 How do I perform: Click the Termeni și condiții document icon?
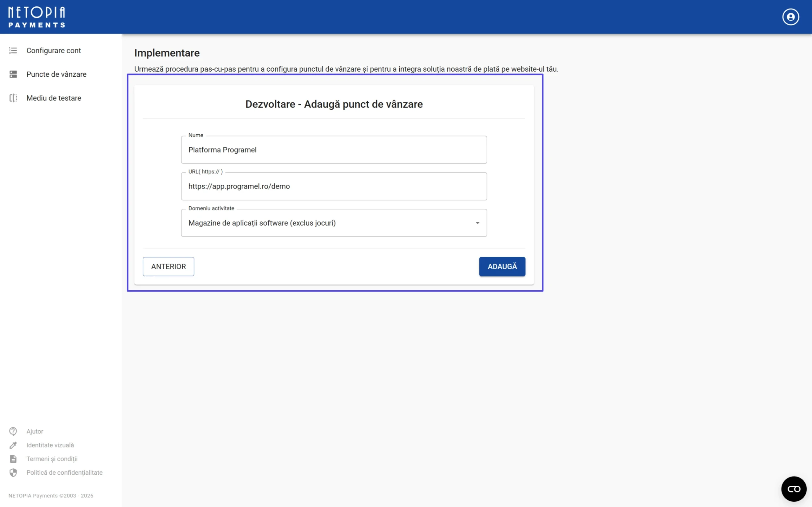tap(13, 459)
